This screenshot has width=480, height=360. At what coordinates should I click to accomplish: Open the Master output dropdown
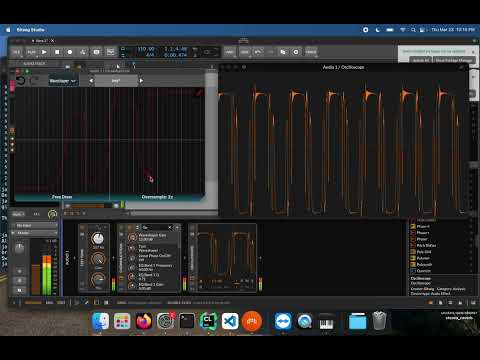[35, 233]
